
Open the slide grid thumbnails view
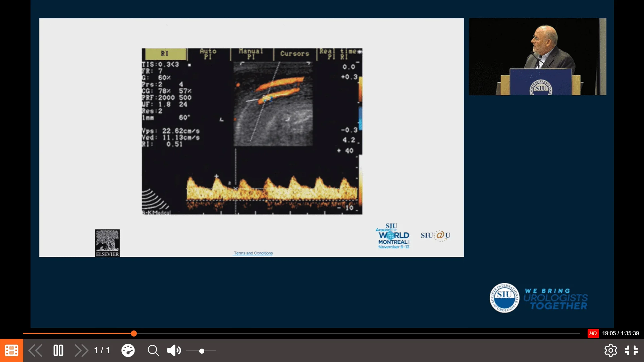tap(11, 350)
